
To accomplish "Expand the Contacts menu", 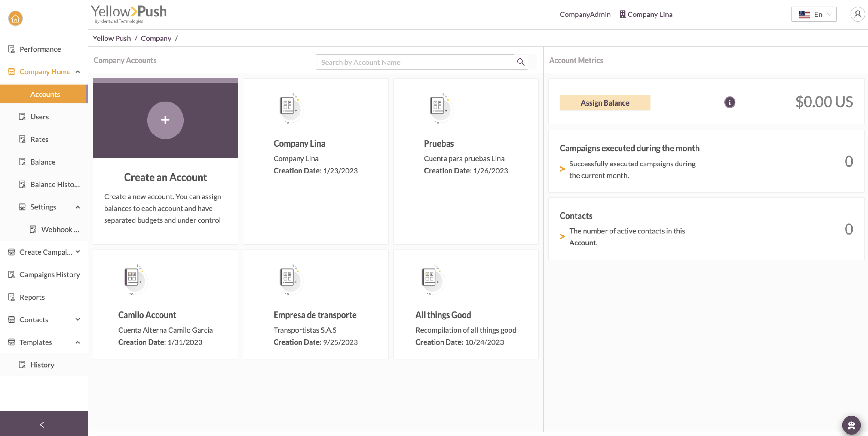I will click(x=78, y=319).
